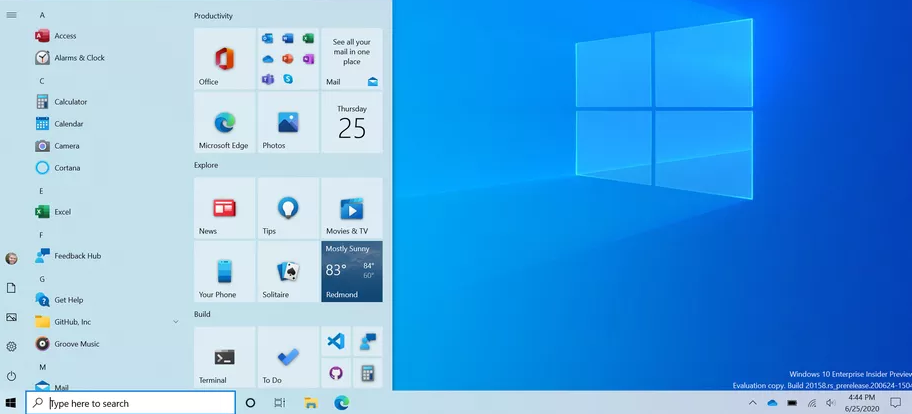Screen dimensions: 912x414
Task: Click the Windows Start button
Action: pos(11,402)
